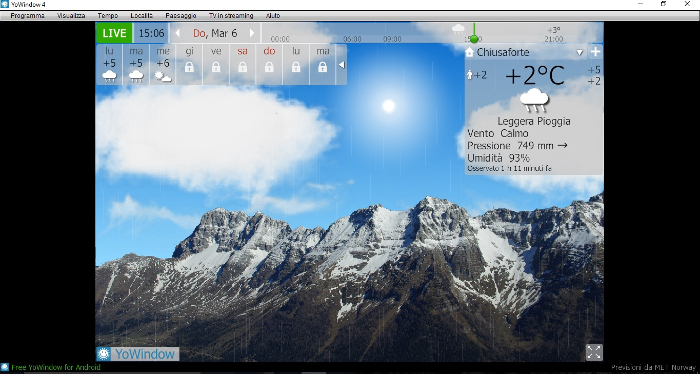This screenshot has width=700, height=374.
Task: Select Wednesday partly cloudy forecast +6
Action: [163, 64]
